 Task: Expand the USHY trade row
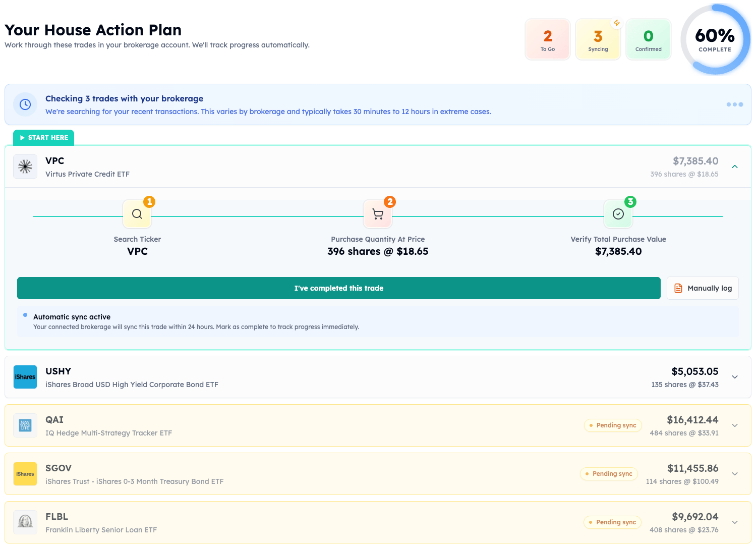pos(735,377)
